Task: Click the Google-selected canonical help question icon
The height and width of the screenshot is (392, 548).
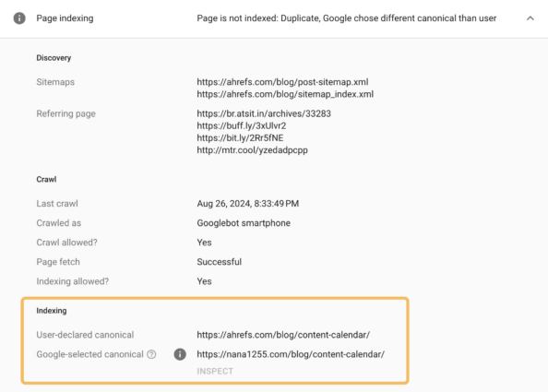Action: [x=151, y=354]
